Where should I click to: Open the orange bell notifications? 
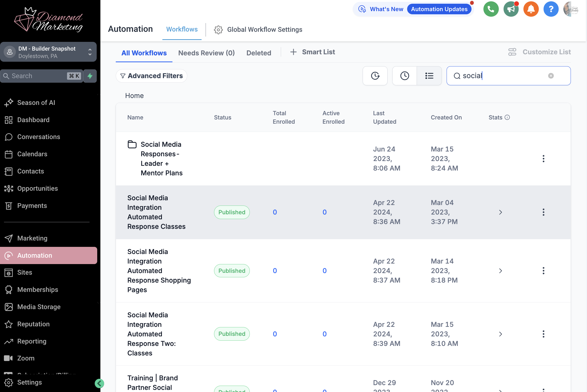click(531, 9)
